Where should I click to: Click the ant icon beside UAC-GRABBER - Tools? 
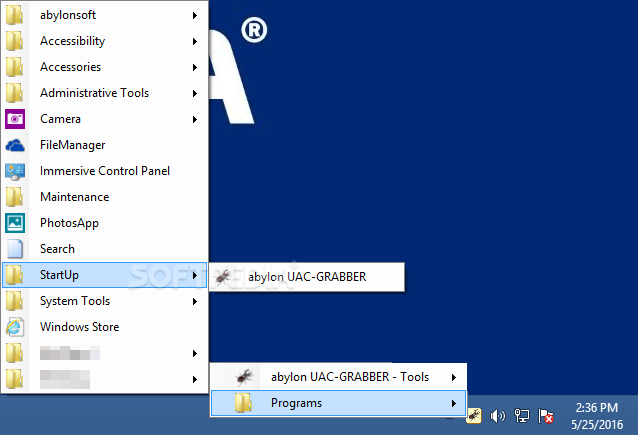(245, 377)
